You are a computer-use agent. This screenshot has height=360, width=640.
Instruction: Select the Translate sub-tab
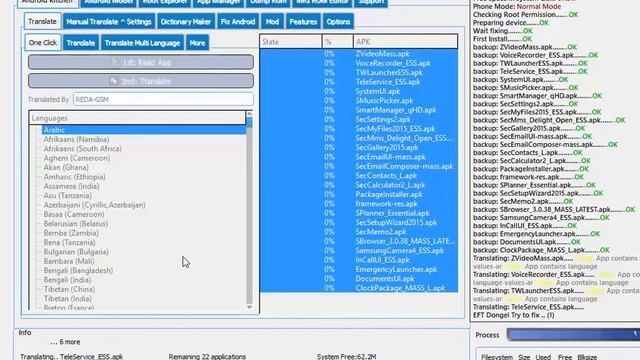pyautogui.click(x=81, y=43)
